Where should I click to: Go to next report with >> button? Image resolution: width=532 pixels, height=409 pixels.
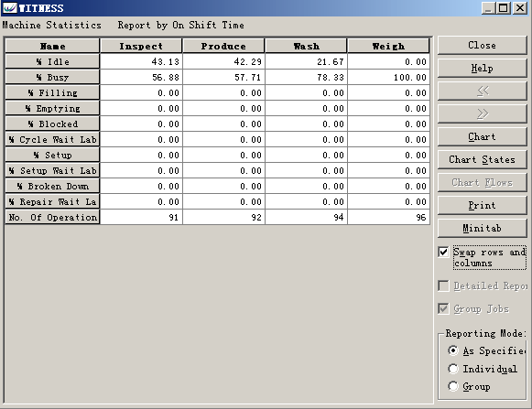click(x=483, y=114)
